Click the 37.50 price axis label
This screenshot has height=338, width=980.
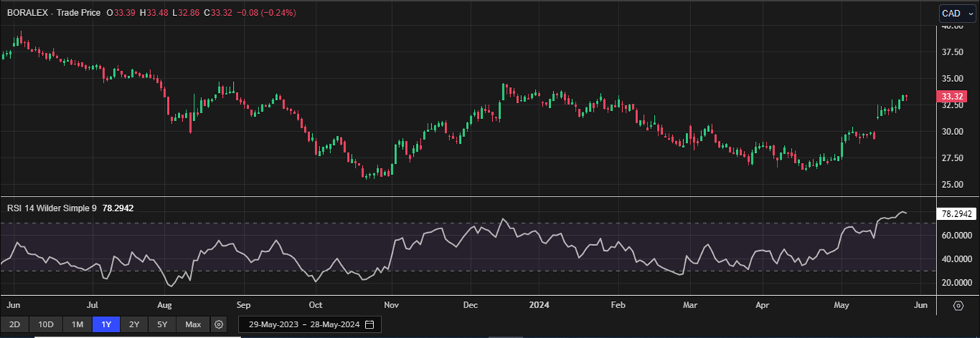pos(952,52)
